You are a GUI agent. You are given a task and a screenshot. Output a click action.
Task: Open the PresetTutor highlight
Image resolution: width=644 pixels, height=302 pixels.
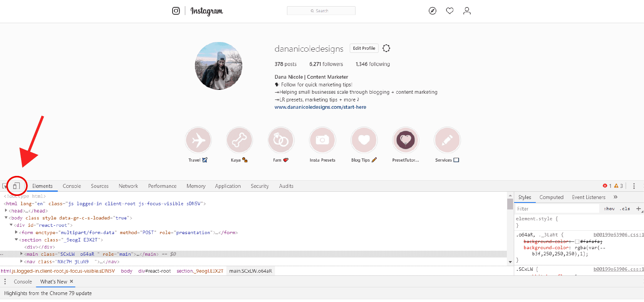(406, 140)
